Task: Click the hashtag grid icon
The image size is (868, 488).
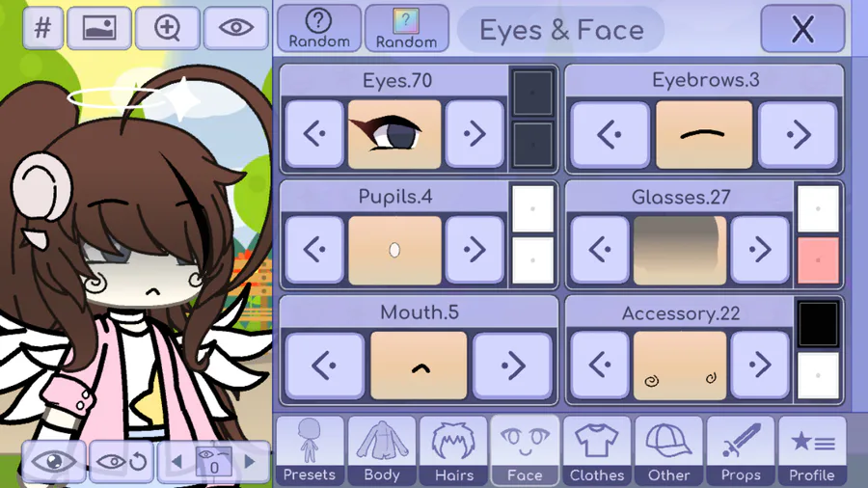Action: click(x=43, y=28)
